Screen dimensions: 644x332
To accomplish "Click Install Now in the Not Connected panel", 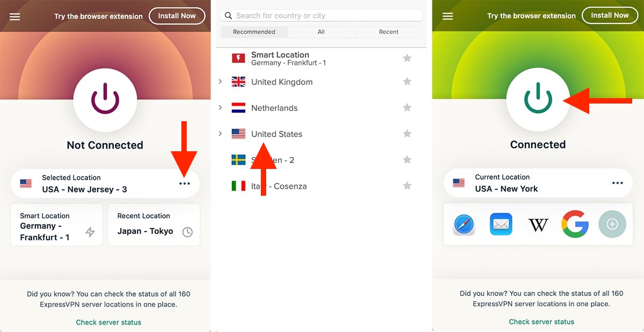I will [x=177, y=16].
